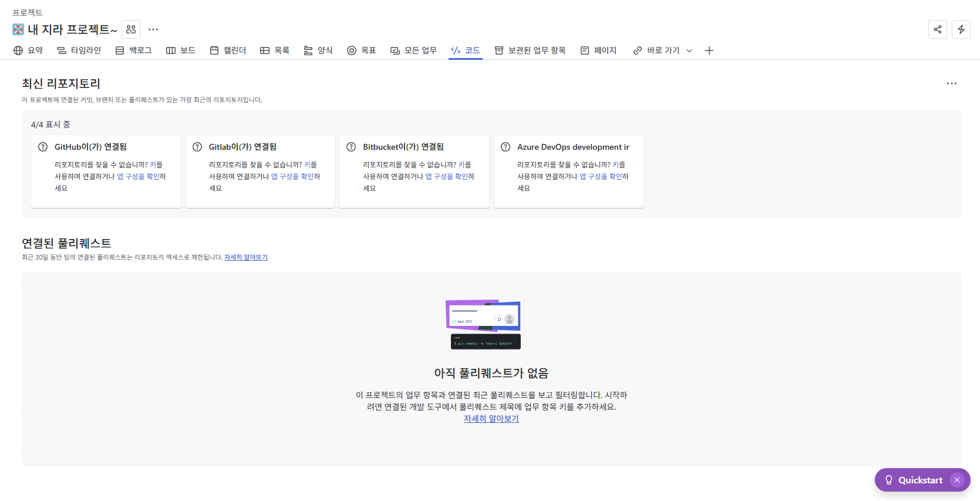Open the 모든 업무 tab
Screen dimensions: 980x501
(414, 51)
